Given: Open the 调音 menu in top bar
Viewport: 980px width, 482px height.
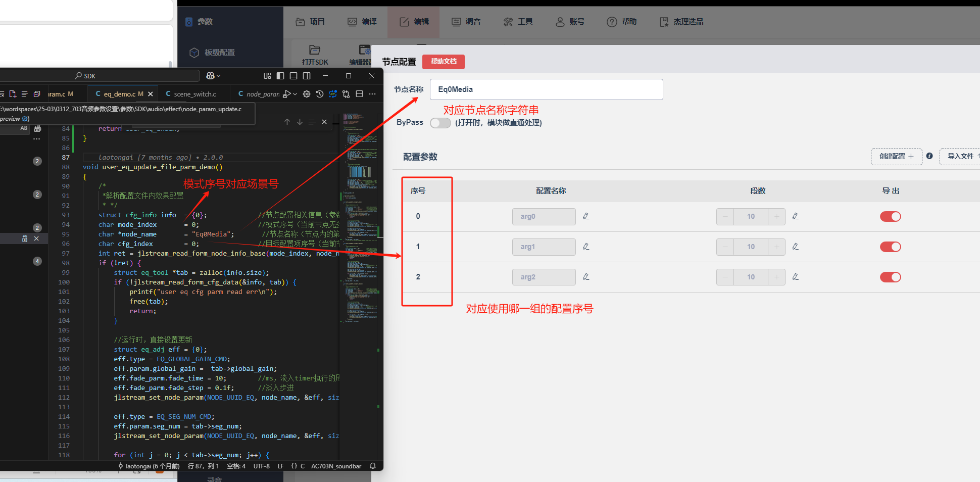Looking at the screenshot, I should tap(466, 22).
